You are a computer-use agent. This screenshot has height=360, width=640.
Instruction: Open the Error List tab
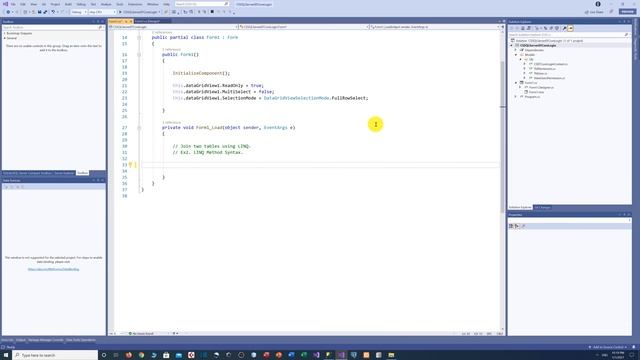pos(7,340)
